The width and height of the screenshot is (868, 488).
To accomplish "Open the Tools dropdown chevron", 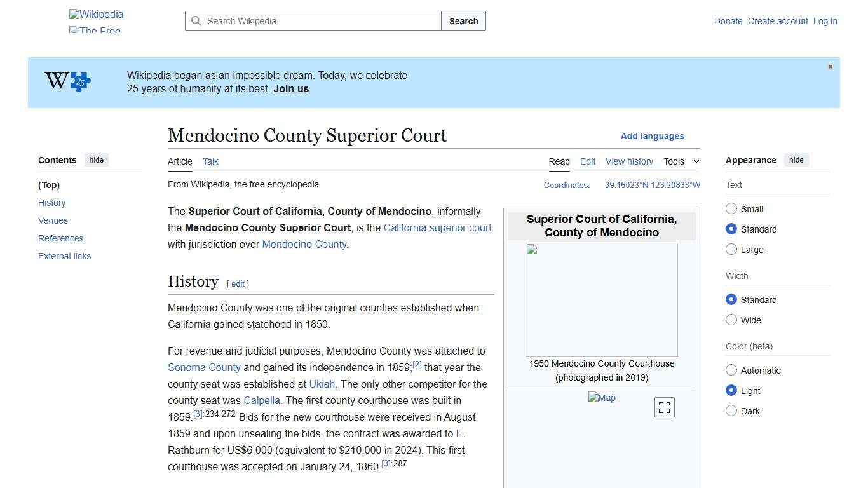I will tap(696, 161).
